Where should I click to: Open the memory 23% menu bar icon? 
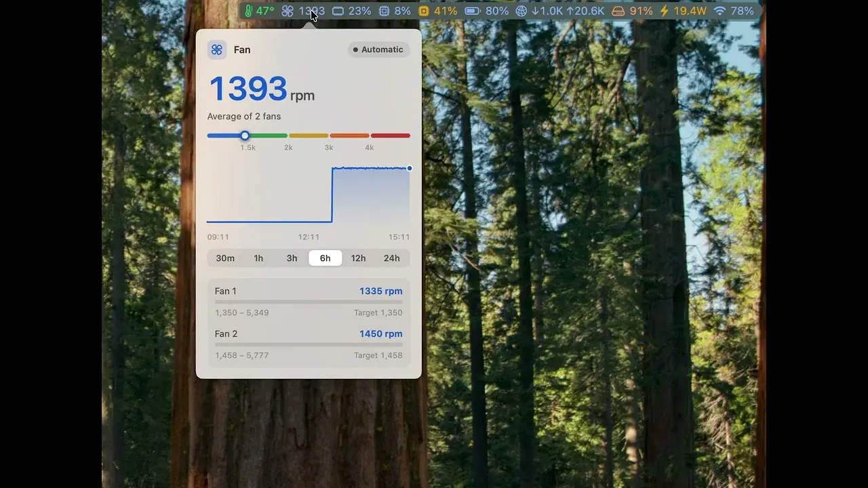pos(338,11)
